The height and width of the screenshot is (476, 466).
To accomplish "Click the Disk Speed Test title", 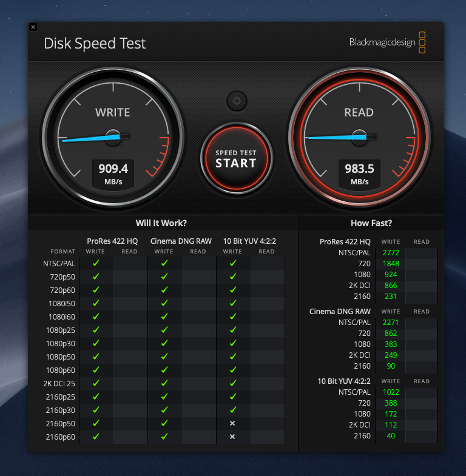I will pos(95,43).
